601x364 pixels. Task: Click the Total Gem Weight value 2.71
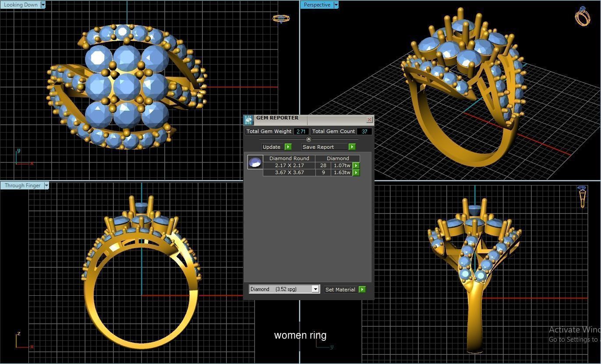tap(301, 131)
